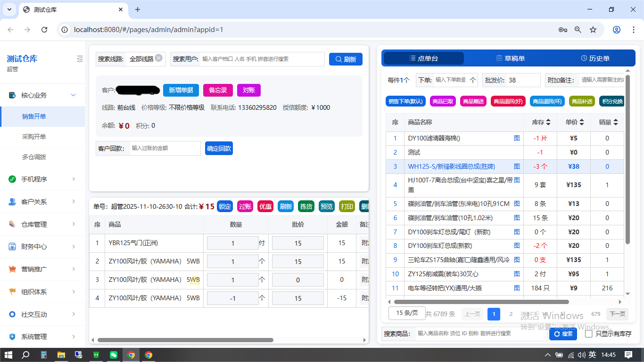Screen dimensions: 644x362
Task: Click the 搜索用户 input field
Action: point(262,59)
